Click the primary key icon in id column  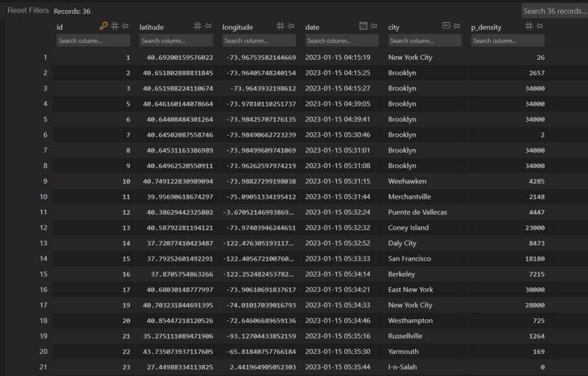click(x=104, y=26)
